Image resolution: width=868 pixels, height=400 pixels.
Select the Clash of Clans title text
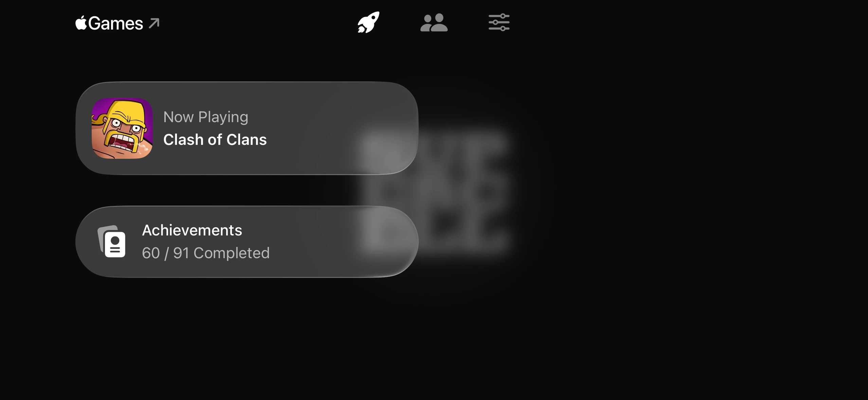215,139
